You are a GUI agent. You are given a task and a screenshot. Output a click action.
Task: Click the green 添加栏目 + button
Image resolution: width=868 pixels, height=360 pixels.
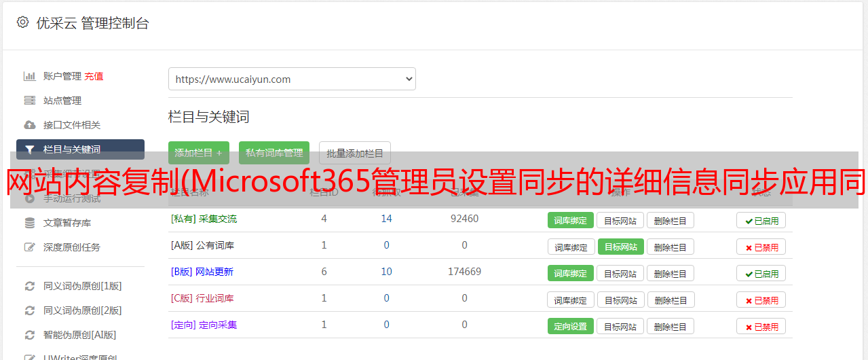199,153
